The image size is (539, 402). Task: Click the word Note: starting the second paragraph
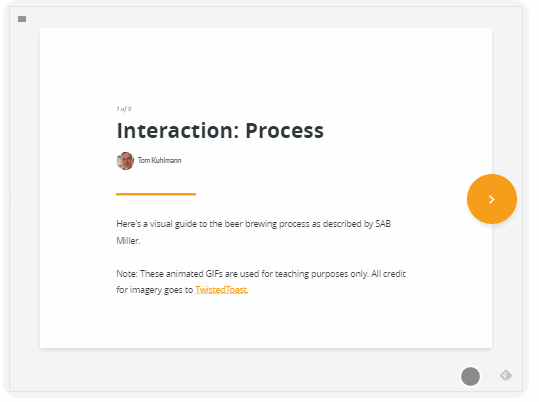click(127, 274)
